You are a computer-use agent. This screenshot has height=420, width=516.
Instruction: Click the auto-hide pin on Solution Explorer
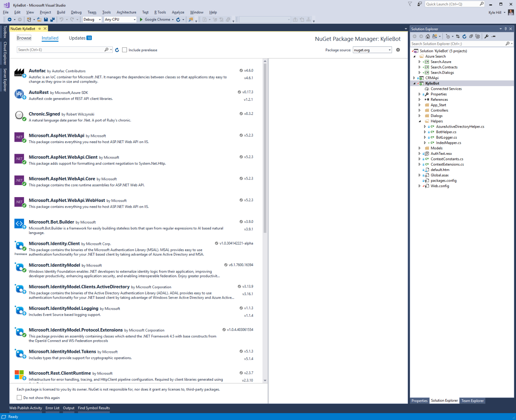click(x=506, y=29)
